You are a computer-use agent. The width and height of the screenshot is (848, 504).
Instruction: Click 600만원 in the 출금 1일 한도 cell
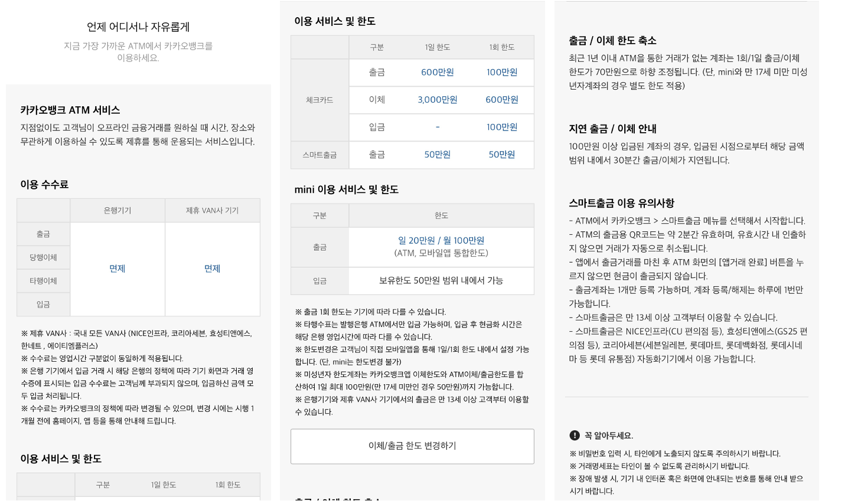438,72
